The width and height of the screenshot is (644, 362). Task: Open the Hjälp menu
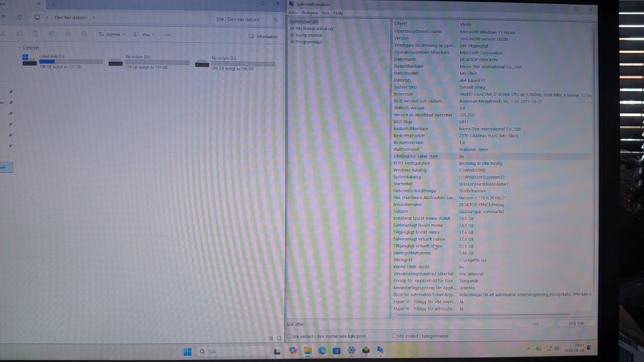click(338, 13)
